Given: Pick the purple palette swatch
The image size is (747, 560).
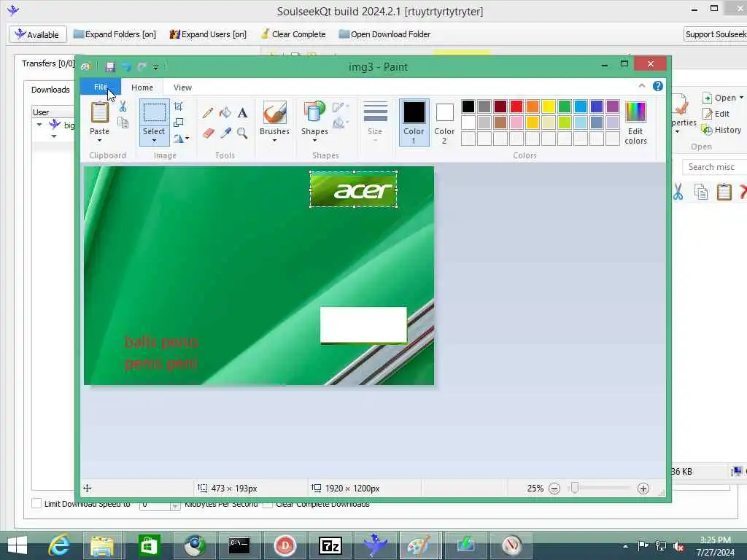Looking at the screenshot, I should coord(613,106).
